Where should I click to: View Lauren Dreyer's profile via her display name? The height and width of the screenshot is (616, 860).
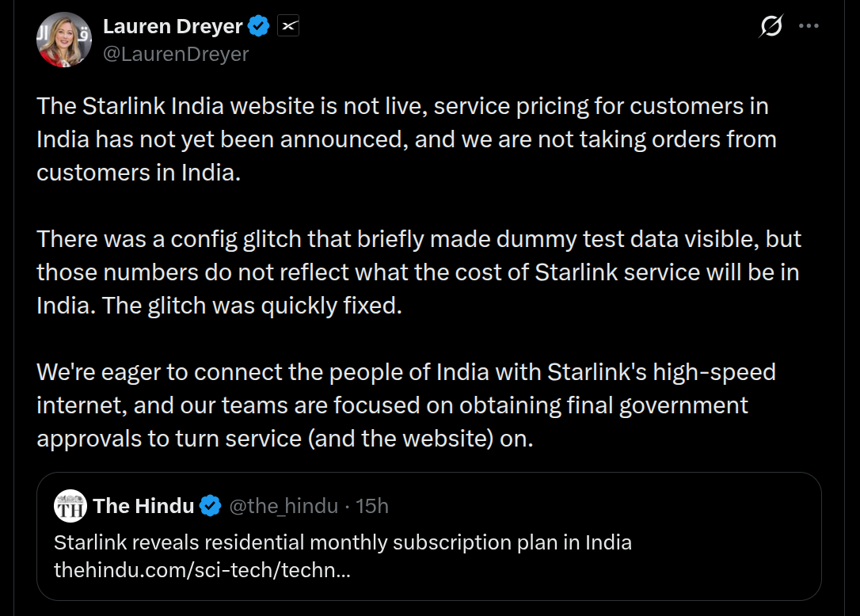[x=173, y=25]
